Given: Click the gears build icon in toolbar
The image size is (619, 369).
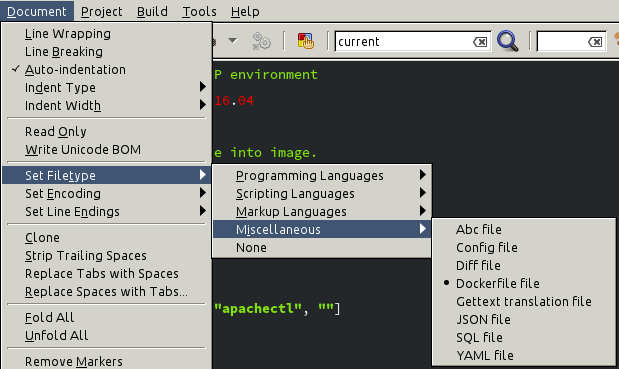Looking at the screenshot, I should [x=261, y=41].
